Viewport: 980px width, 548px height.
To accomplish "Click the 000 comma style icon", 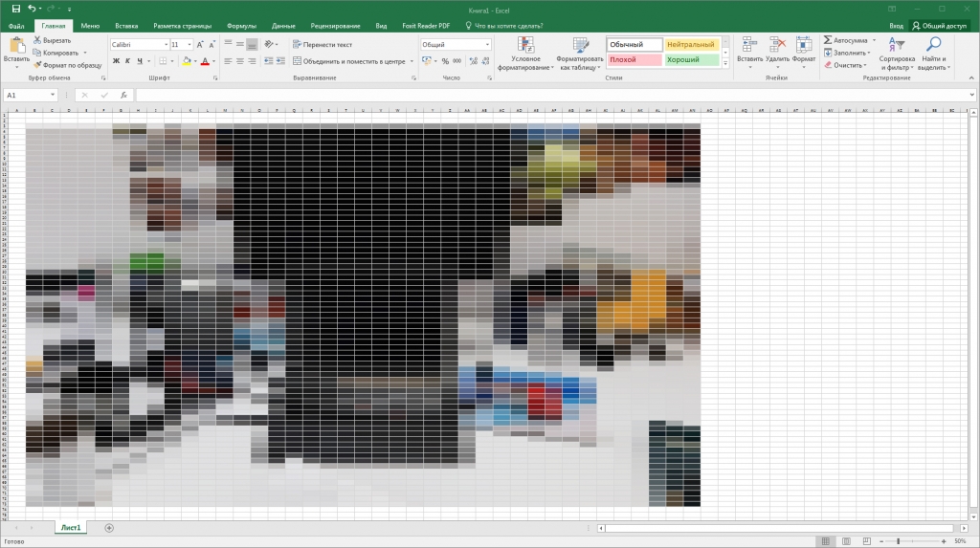I will click(x=457, y=61).
